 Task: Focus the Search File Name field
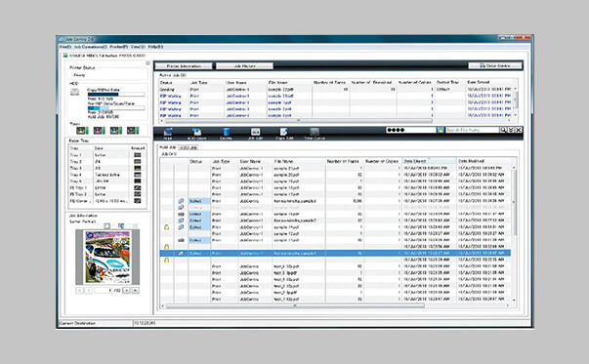click(x=472, y=130)
